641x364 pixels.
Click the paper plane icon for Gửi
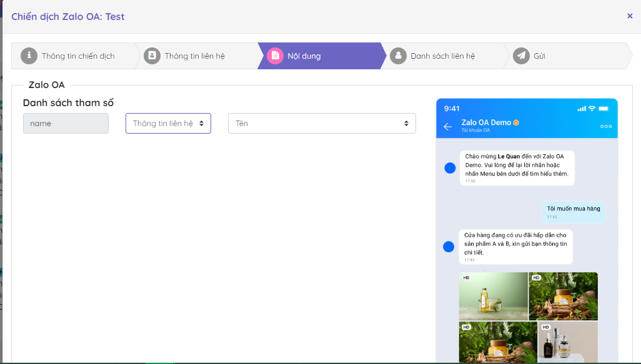pyautogui.click(x=521, y=56)
